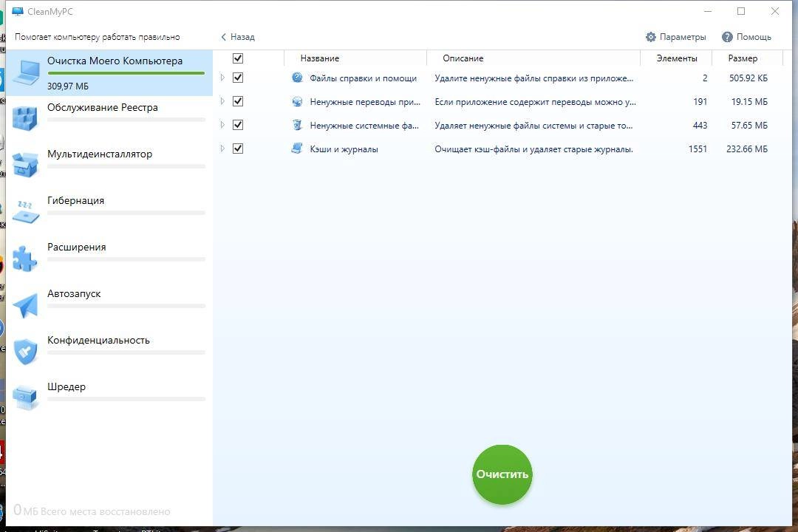Select the Шредер section
The width and height of the screenshot is (798, 532).
click(x=109, y=398)
